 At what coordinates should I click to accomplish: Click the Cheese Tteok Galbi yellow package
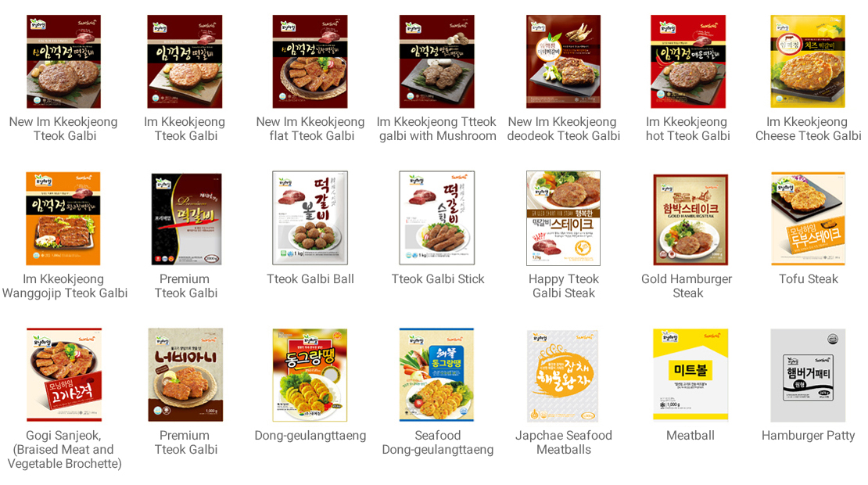(809, 62)
